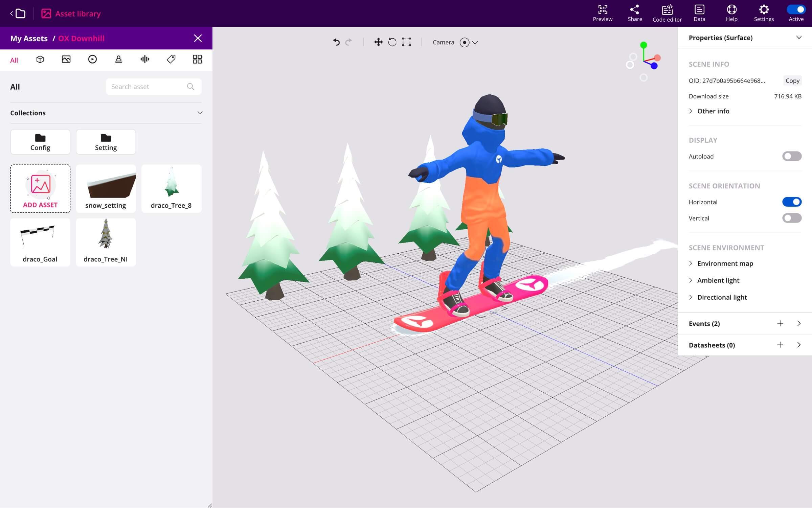Expand Other info
812x508 pixels.
pos(709,111)
